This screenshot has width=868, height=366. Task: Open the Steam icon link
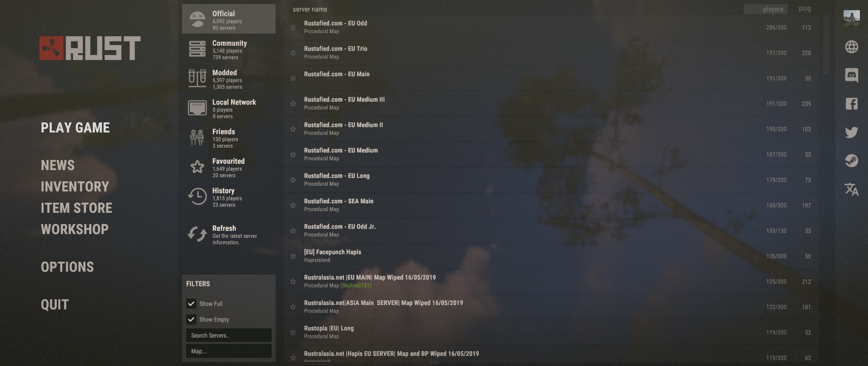click(x=851, y=161)
